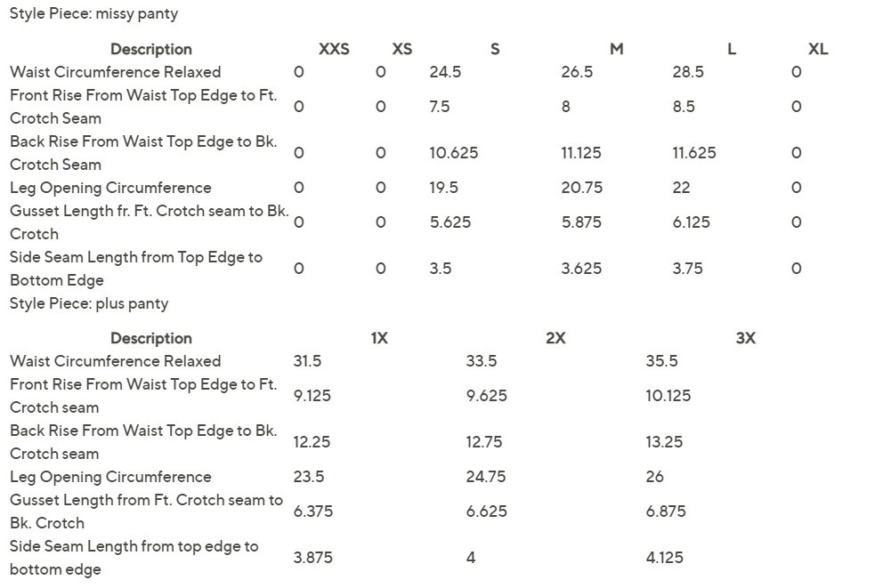883x588 pixels.
Task: Select the missy Waist Circumference Relaxed row label
Action: pyautogui.click(x=116, y=72)
